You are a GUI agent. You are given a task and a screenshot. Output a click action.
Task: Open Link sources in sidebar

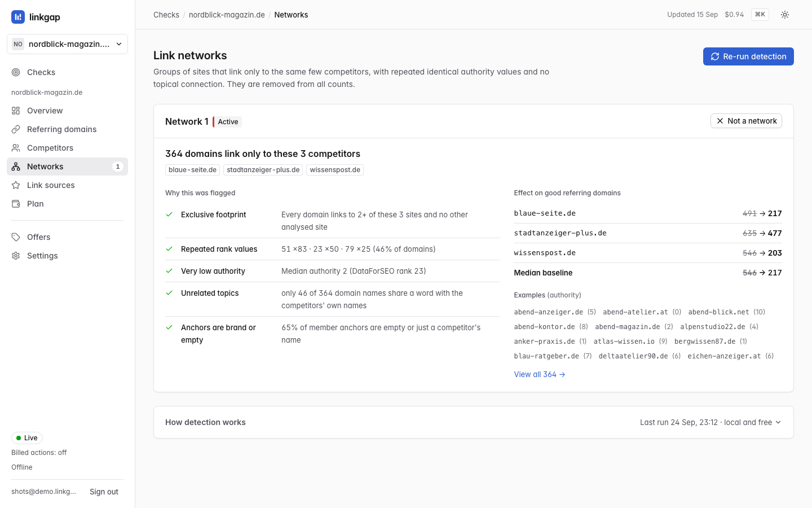point(67,185)
